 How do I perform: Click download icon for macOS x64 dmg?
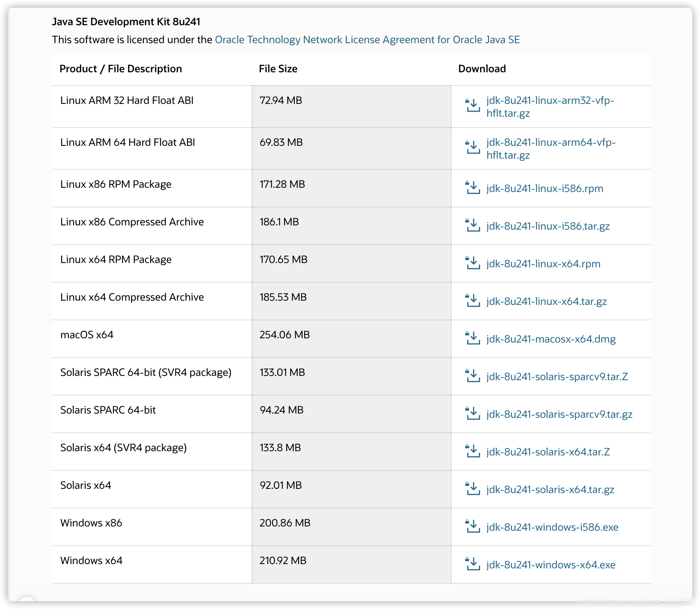pyautogui.click(x=473, y=338)
